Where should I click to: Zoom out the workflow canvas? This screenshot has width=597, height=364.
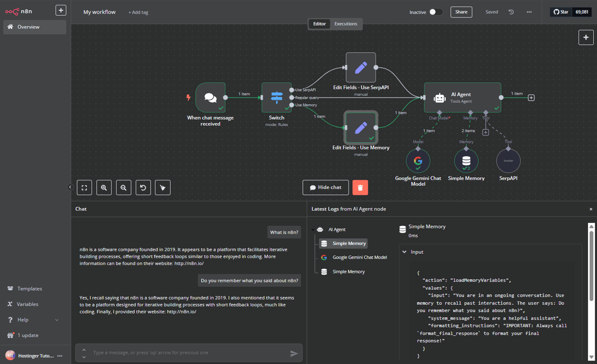[123, 187]
